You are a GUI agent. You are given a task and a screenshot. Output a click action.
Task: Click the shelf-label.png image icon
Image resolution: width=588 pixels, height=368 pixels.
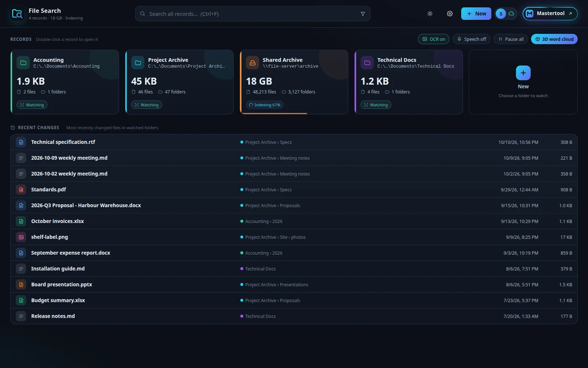pyautogui.click(x=21, y=237)
